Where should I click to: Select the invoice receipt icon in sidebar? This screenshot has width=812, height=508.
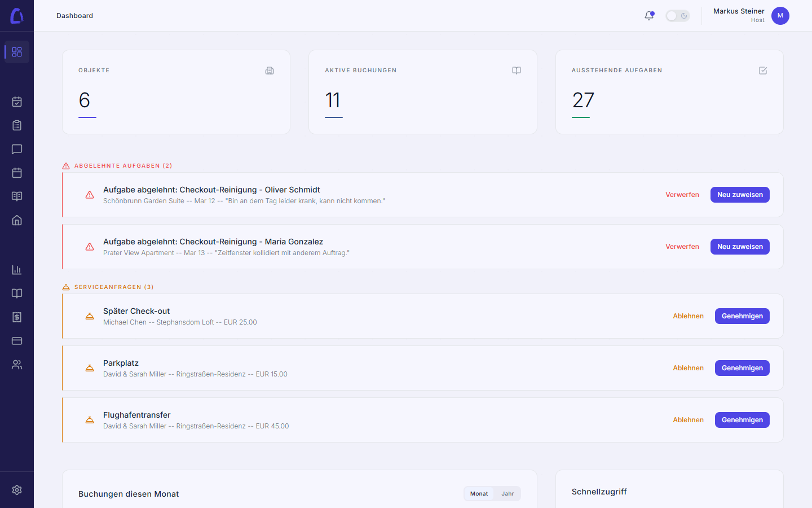point(16,317)
